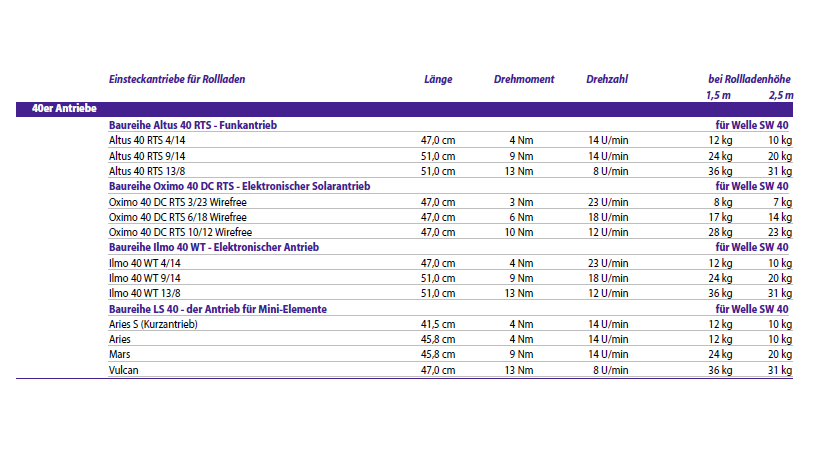The image size is (826, 450).
Task: Click '14 kg' in Oximo 6/18 row
Action: [x=780, y=217]
